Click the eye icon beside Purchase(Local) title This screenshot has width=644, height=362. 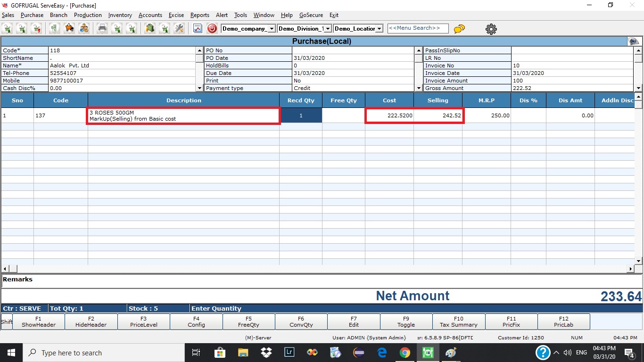pyautogui.click(x=634, y=41)
